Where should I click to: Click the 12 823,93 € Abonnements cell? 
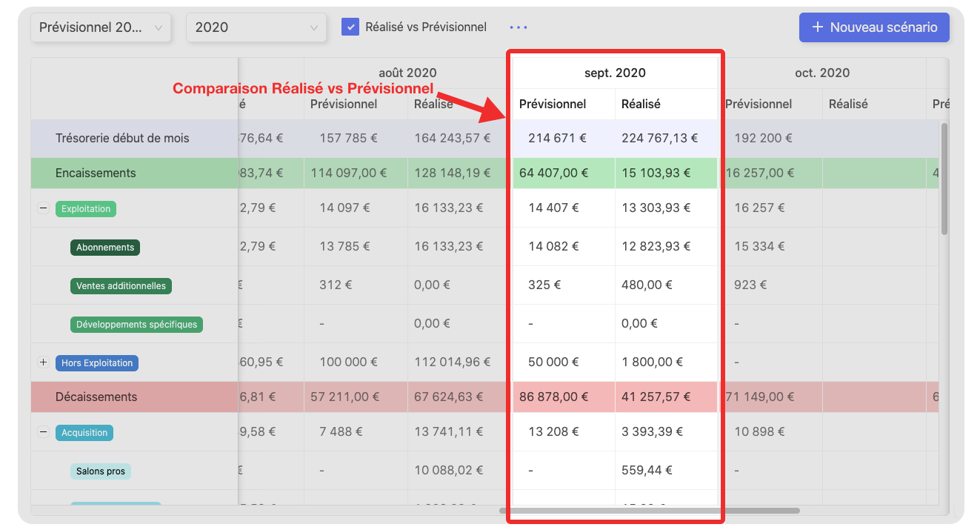pos(666,247)
